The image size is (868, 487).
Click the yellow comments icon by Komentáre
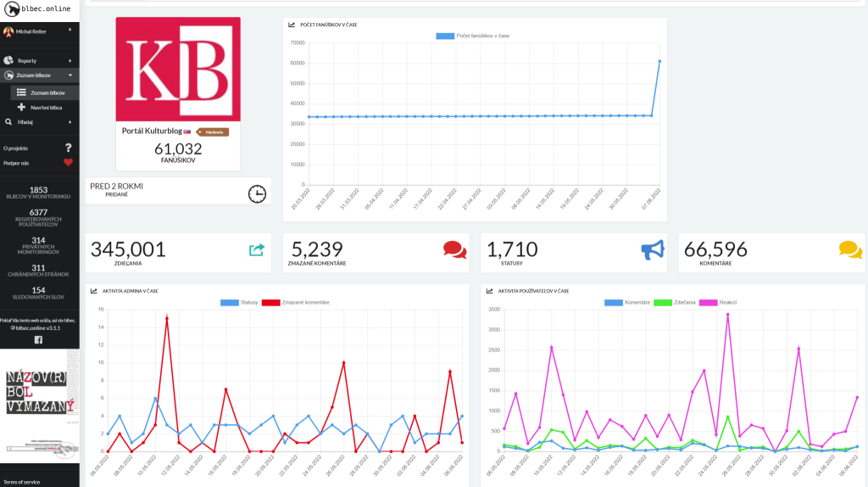pyautogui.click(x=850, y=250)
